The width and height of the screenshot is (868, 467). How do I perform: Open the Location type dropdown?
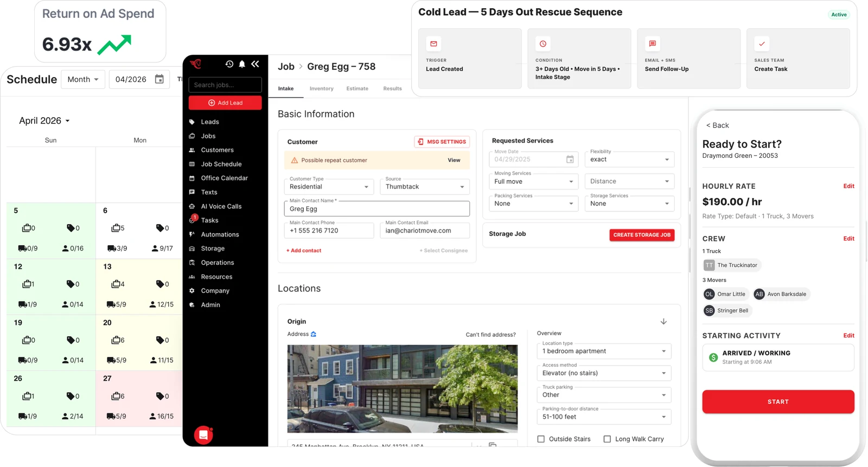pyautogui.click(x=604, y=351)
